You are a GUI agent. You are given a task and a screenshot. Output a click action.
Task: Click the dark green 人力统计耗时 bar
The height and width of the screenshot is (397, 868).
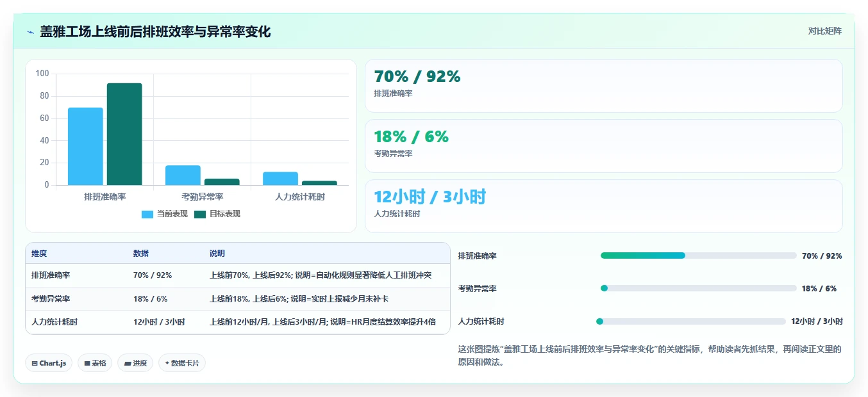pos(319,183)
